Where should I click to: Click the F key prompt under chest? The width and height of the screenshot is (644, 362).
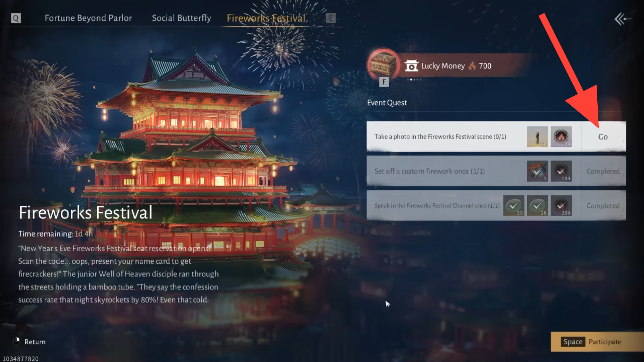pos(384,82)
